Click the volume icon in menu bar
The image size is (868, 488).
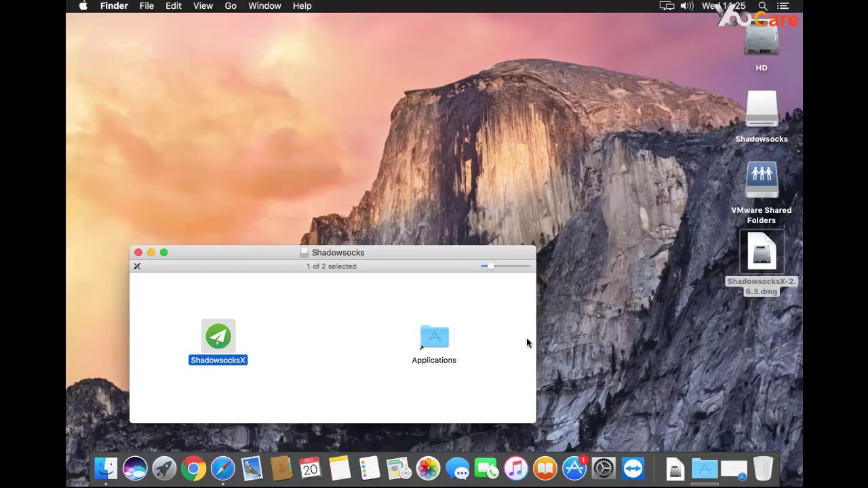click(687, 6)
